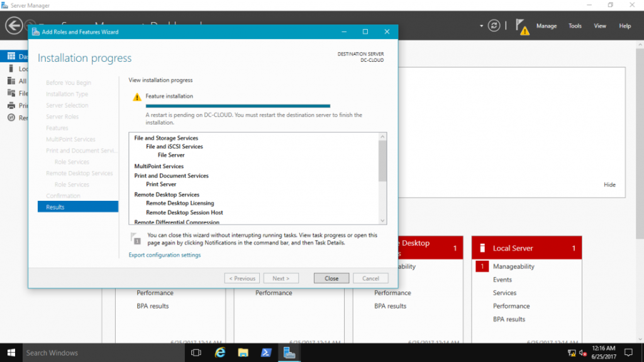Open the Help menu

625,26
